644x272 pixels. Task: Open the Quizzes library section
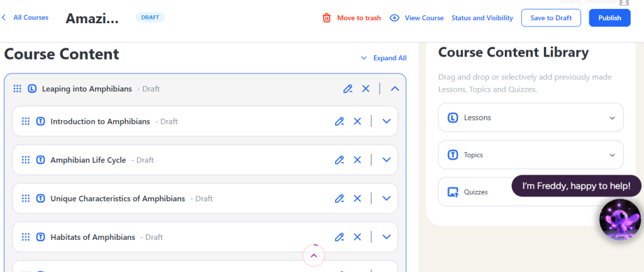[475, 192]
